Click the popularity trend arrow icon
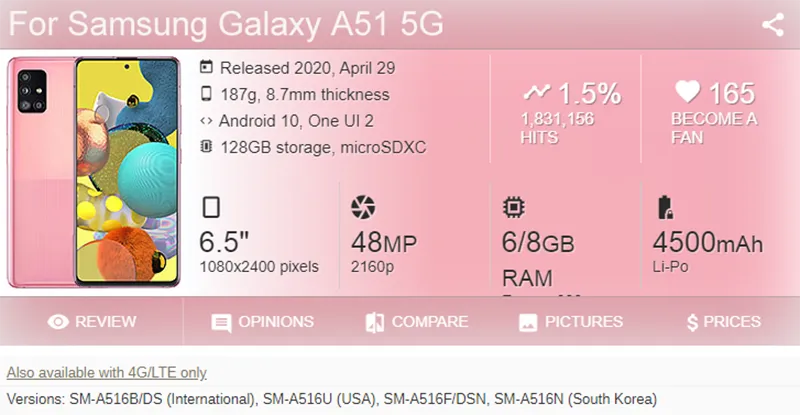Screen dimensions: 800x415 [x=537, y=92]
